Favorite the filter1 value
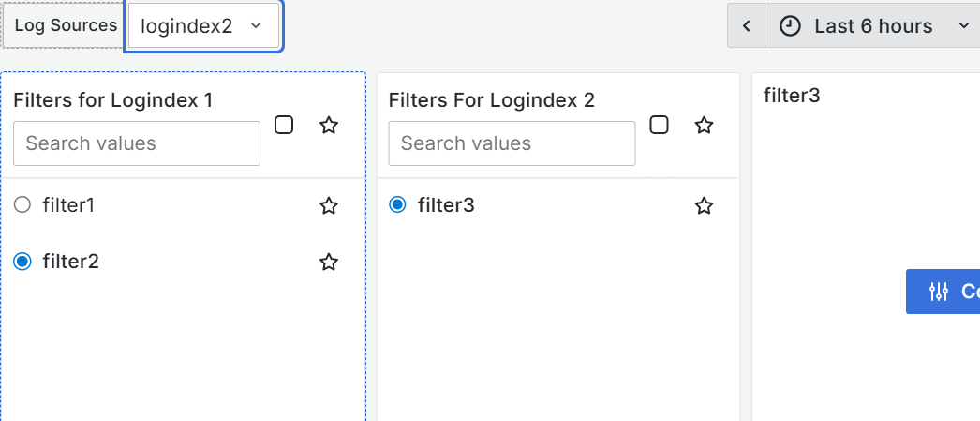This screenshot has height=421, width=980. (x=329, y=205)
